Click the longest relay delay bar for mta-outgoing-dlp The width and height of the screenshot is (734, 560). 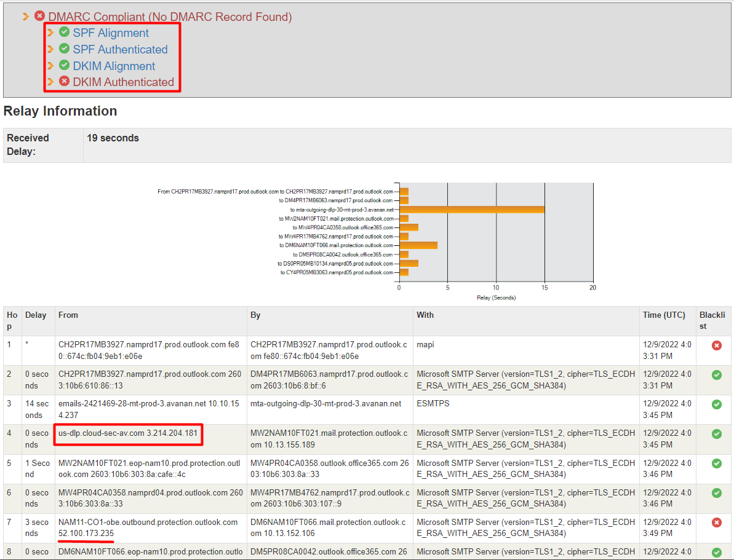471,209
